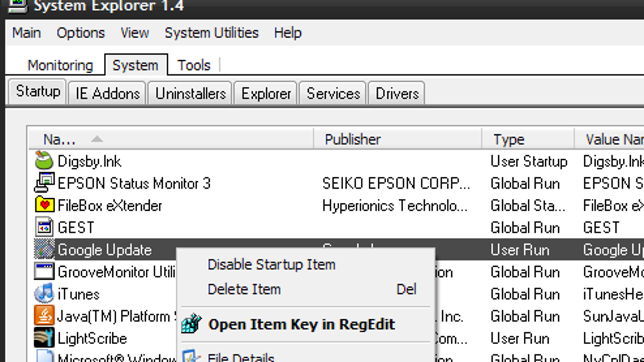Open the Uninstallers sub-tab

190,93
